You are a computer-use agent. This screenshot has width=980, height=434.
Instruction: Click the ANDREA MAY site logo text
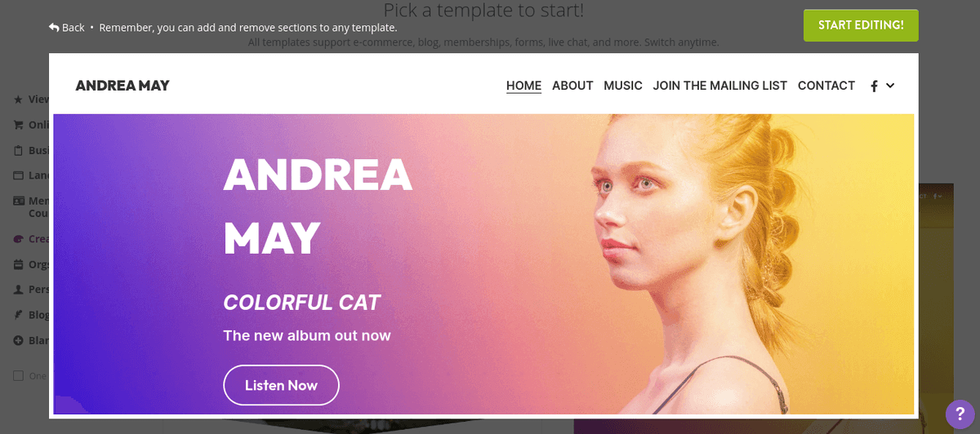pyautogui.click(x=122, y=86)
